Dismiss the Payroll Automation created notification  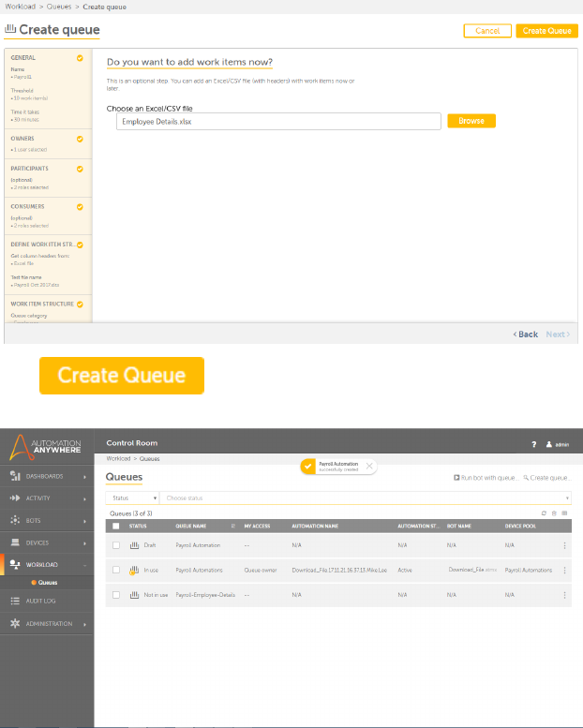click(x=369, y=466)
